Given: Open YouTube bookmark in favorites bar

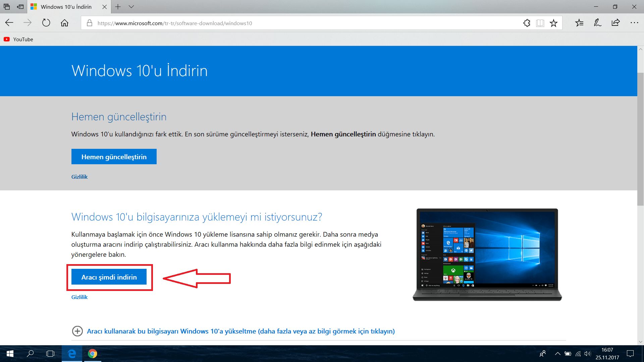Looking at the screenshot, I should (19, 39).
